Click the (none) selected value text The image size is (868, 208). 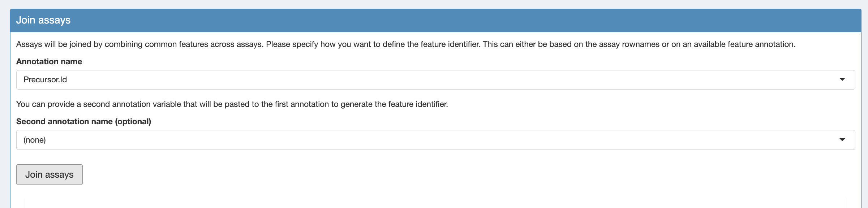[35, 140]
